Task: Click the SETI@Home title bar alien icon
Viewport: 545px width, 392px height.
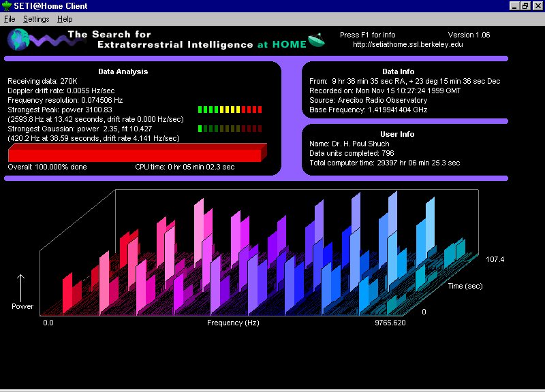Action: 7,6
